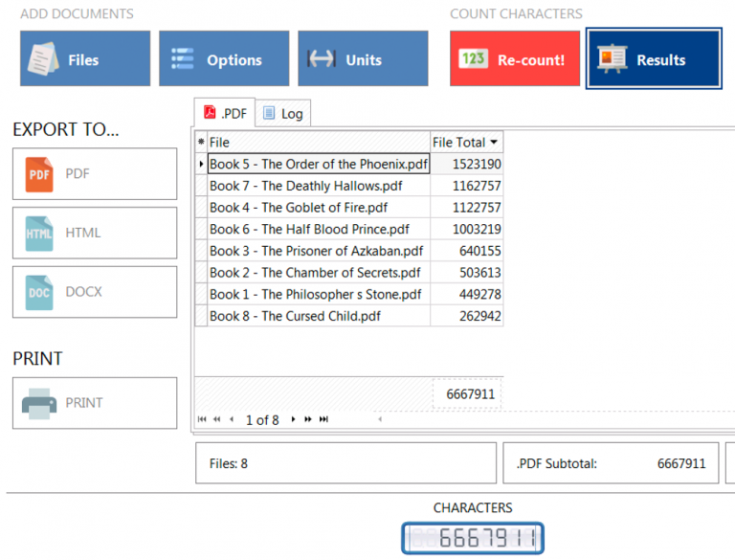Viewport: 735px width, 560px height.
Task: Jump forward a page of records icon
Action: tap(308, 419)
